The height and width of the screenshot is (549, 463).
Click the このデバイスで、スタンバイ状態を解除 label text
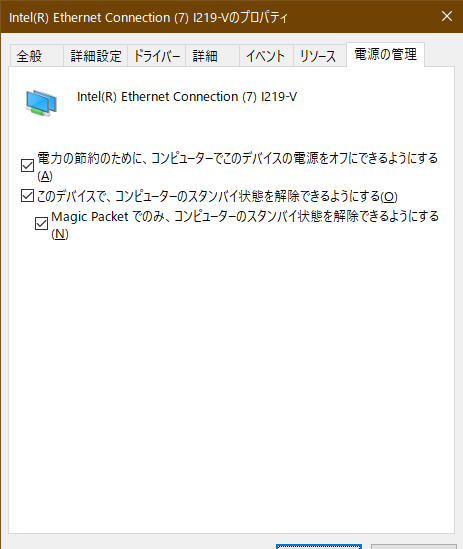[x=217, y=196]
